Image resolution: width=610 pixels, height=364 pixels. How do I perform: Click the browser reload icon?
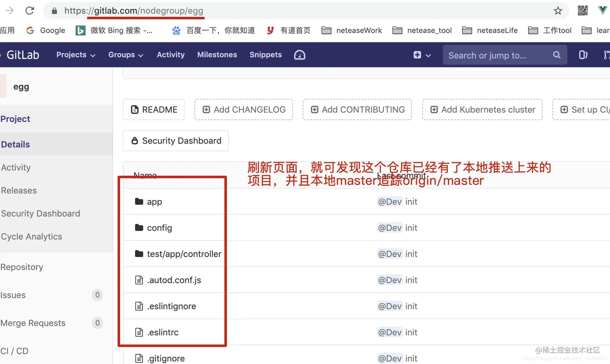29,10
